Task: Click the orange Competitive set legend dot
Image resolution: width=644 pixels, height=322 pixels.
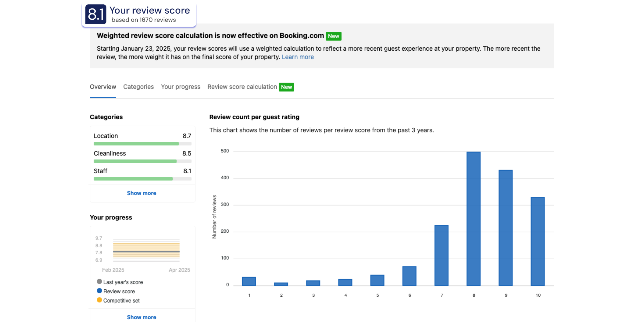Action: click(x=99, y=300)
